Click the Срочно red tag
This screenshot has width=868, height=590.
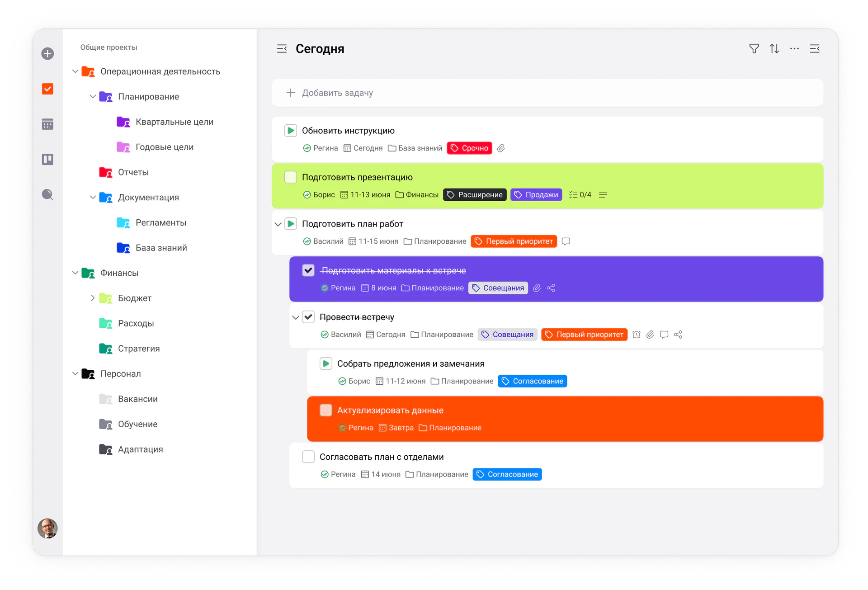(469, 148)
